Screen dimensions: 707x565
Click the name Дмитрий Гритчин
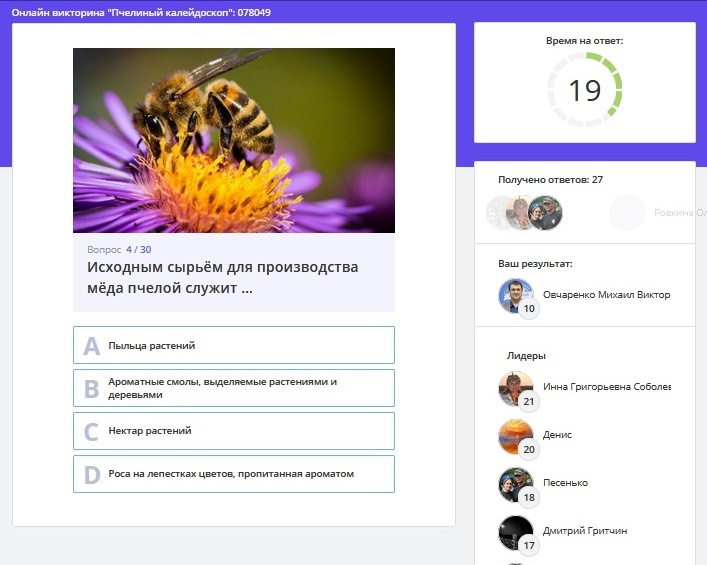click(585, 531)
